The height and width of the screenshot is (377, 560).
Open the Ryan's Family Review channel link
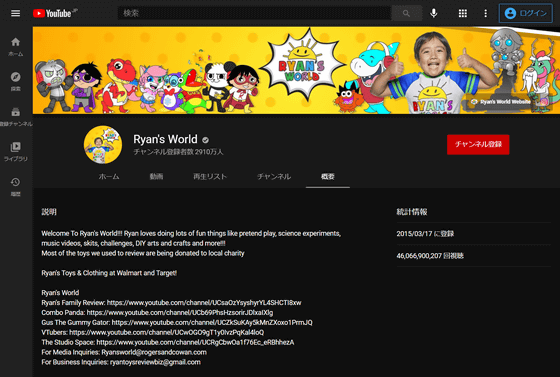click(x=204, y=303)
